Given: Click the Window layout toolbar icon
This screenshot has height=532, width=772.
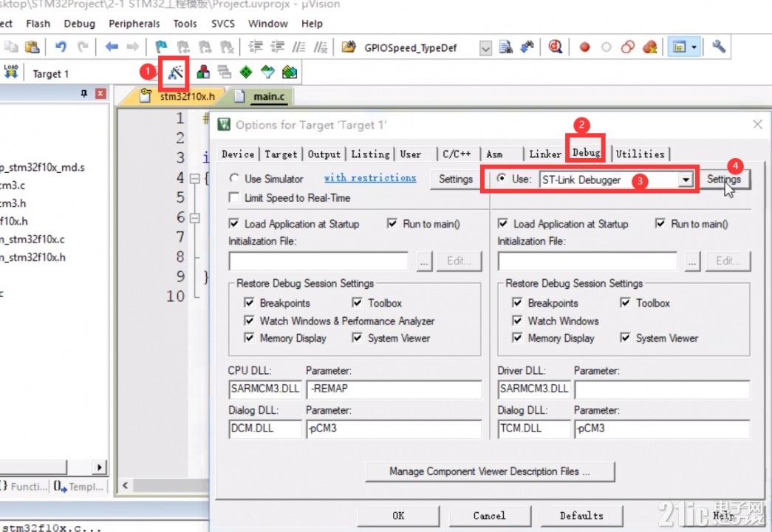Looking at the screenshot, I should (680, 47).
